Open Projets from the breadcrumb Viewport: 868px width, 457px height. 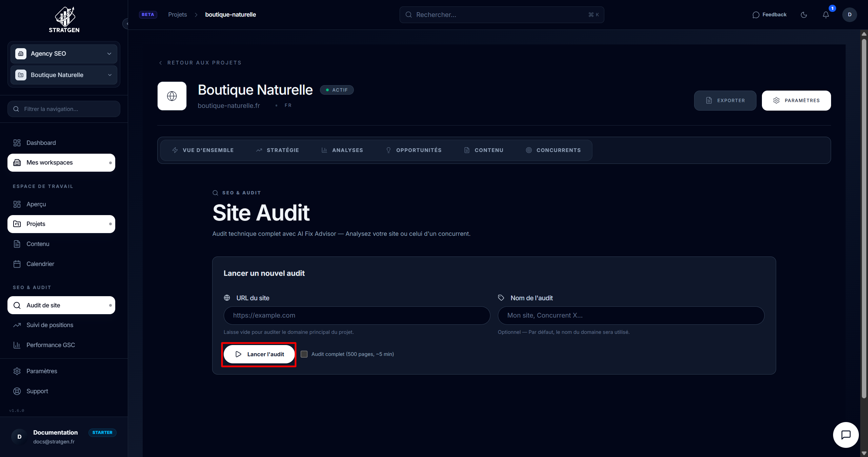(177, 15)
